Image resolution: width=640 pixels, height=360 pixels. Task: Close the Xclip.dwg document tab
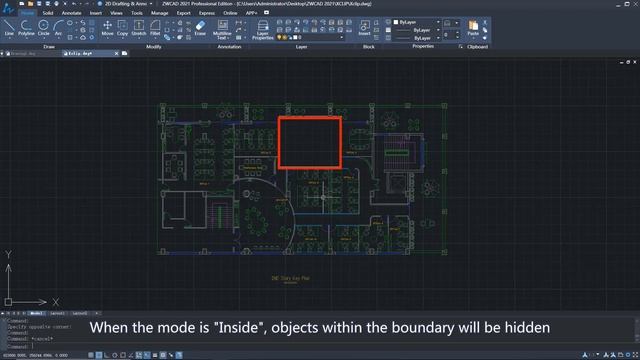pyautogui.click(x=116, y=53)
